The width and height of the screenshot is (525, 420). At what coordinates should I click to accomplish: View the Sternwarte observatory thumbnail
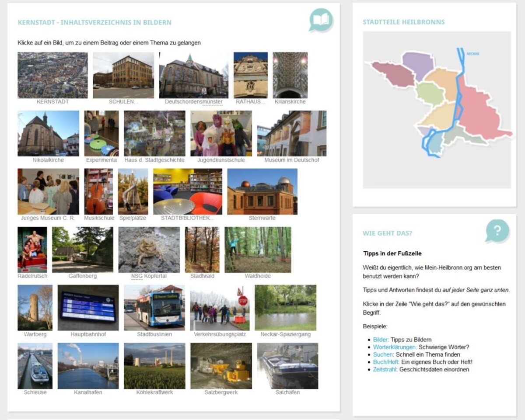[262, 191]
